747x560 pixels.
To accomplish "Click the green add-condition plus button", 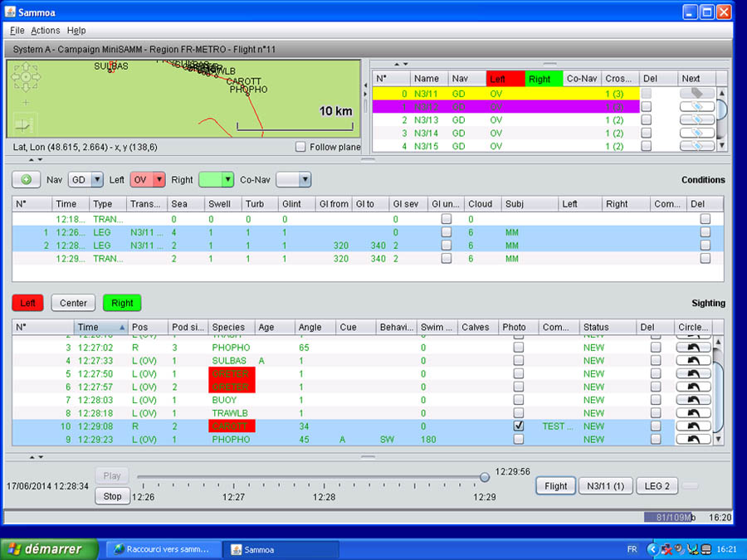I will (27, 179).
